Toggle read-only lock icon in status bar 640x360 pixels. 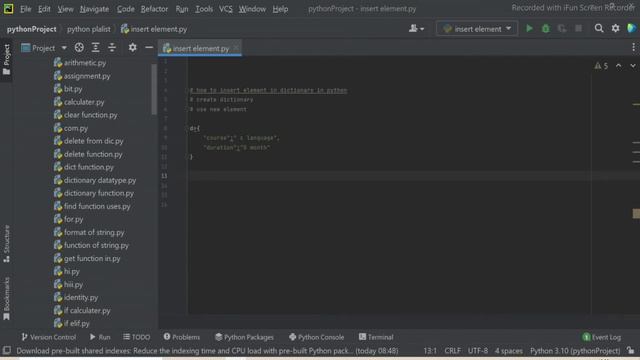click(631, 351)
